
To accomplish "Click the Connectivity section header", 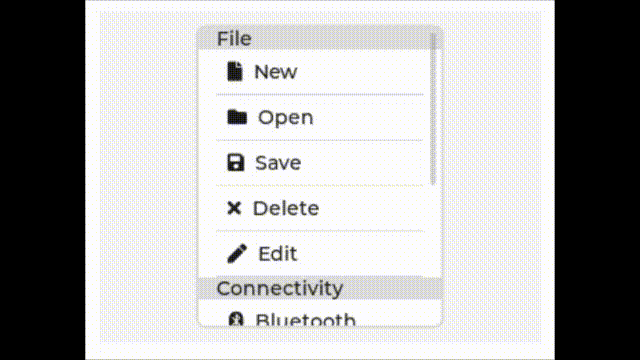I will point(320,288).
